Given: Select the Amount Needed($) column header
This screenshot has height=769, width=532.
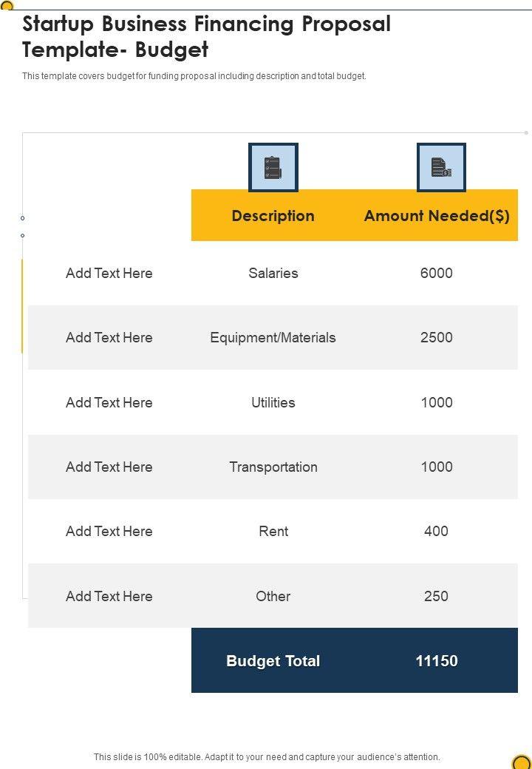Looking at the screenshot, I should (x=437, y=216).
